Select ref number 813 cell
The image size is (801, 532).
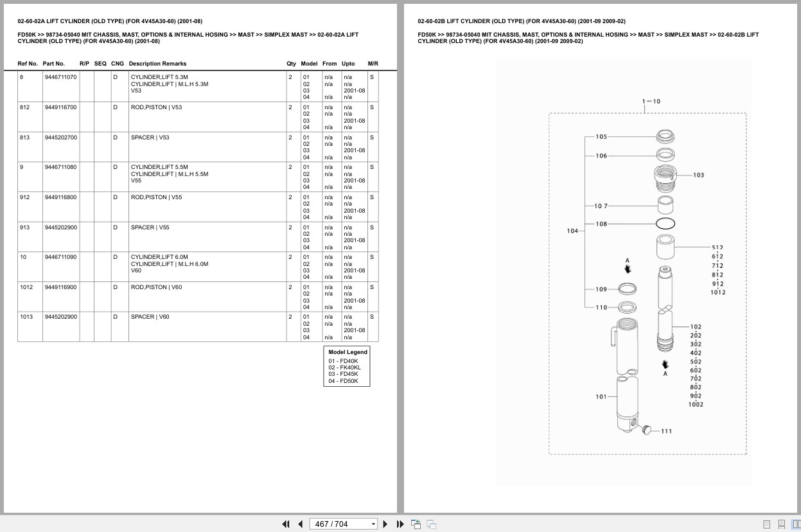point(30,147)
